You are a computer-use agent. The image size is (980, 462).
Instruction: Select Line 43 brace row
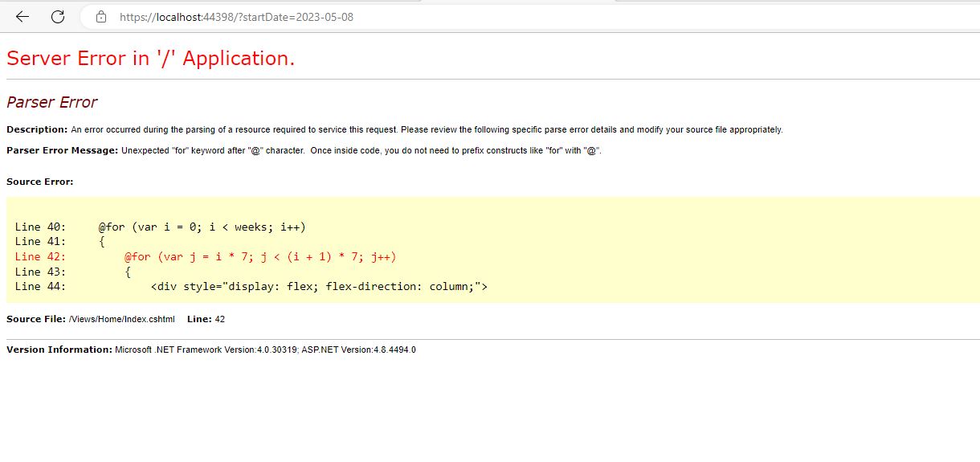73,272
